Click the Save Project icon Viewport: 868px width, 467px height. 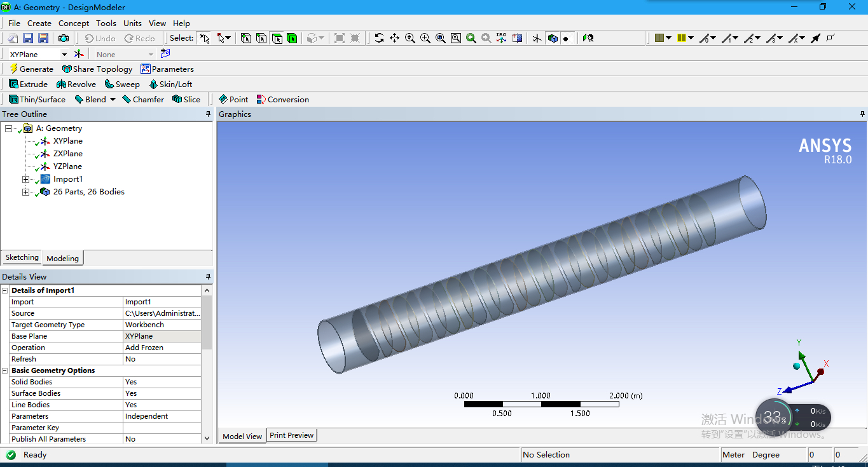(29, 39)
